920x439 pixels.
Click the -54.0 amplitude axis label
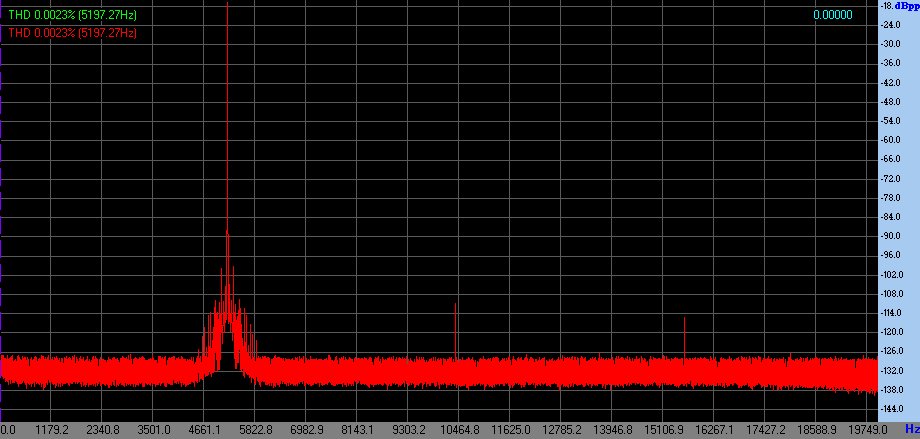click(891, 120)
